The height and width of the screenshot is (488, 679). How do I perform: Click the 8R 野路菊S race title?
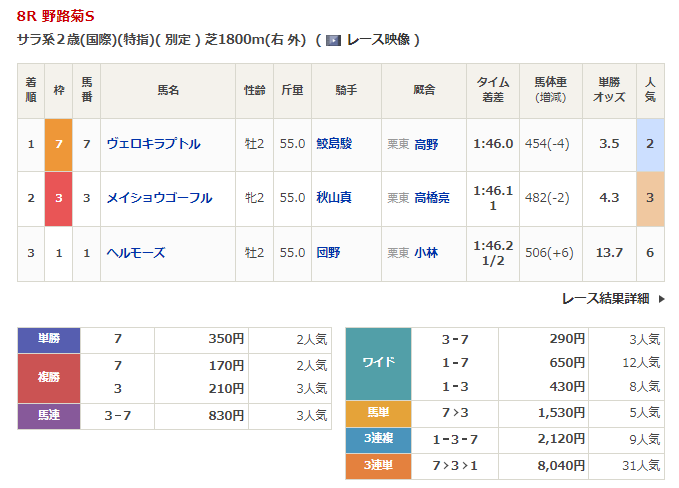[62, 15]
